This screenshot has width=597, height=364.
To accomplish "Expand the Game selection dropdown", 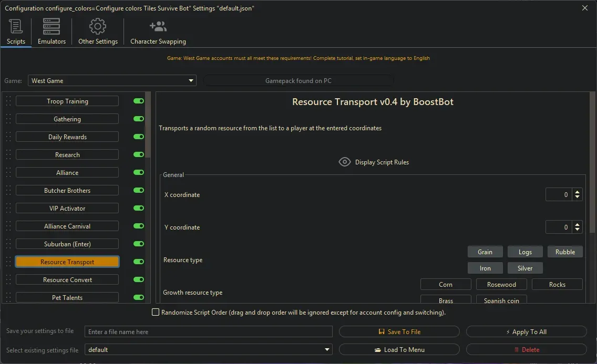I will (x=191, y=81).
